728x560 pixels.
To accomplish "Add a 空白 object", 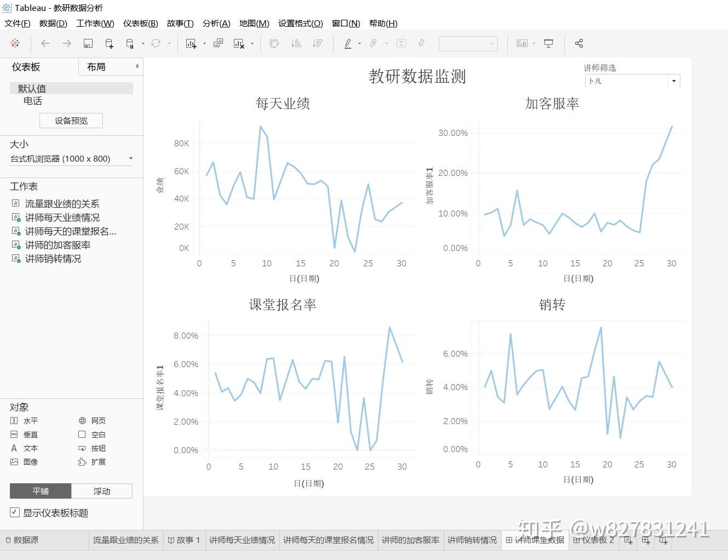I will click(x=92, y=435).
